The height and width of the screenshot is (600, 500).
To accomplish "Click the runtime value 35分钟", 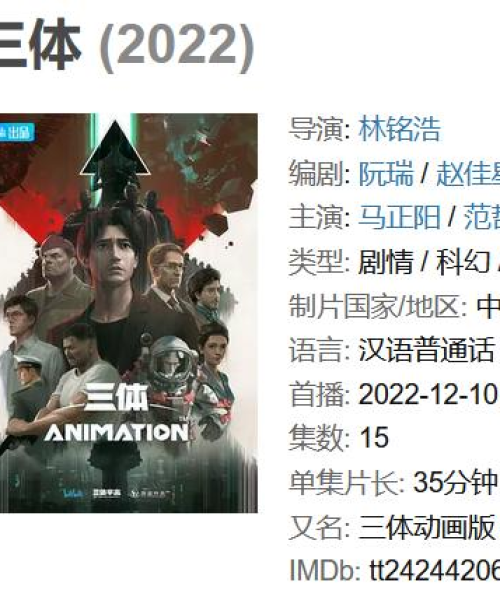I will click(455, 482).
